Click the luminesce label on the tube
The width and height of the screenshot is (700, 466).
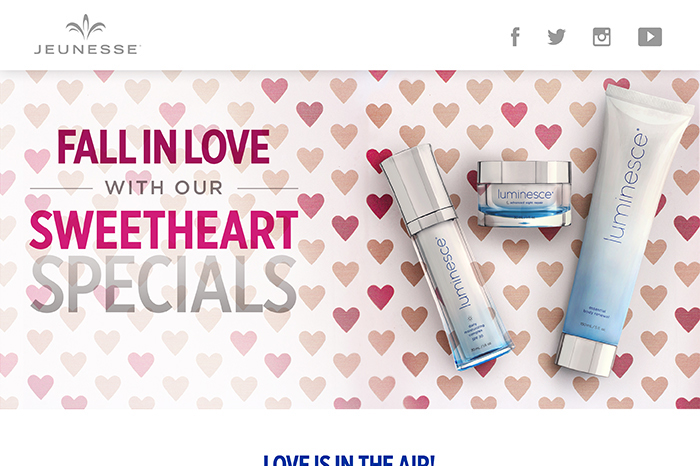coord(628,186)
